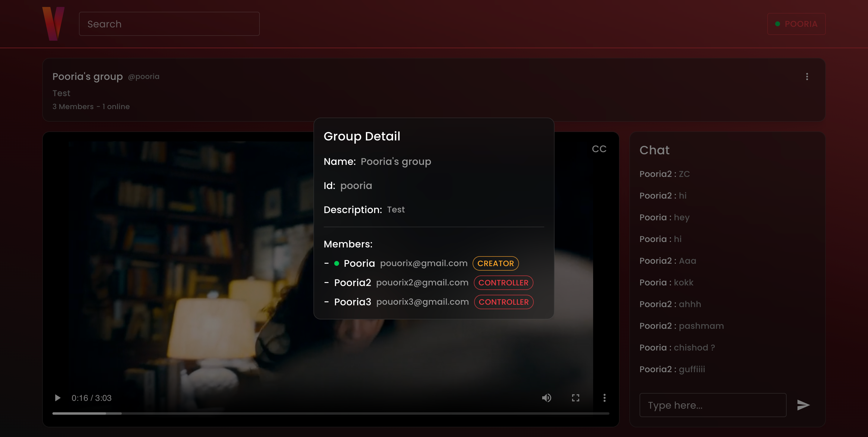The image size is (868, 437).
Task: Send chat message with arrow icon
Action: click(x=803, y=405)
